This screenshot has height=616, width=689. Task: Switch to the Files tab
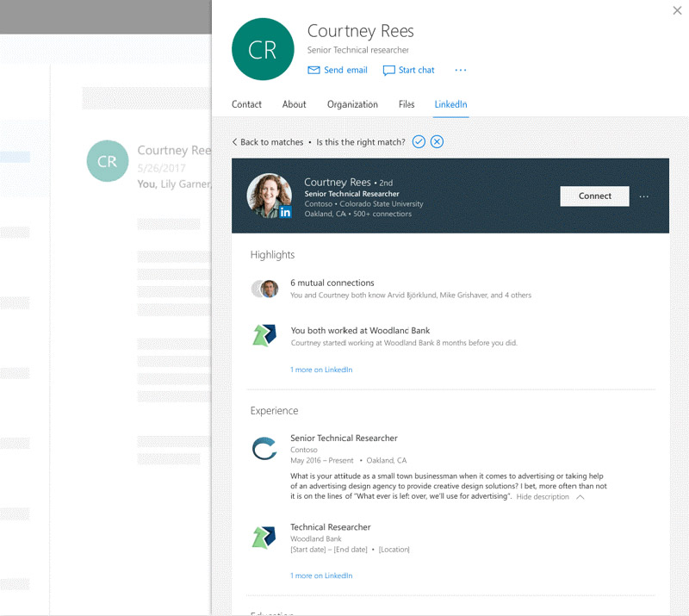pos(407,104)
